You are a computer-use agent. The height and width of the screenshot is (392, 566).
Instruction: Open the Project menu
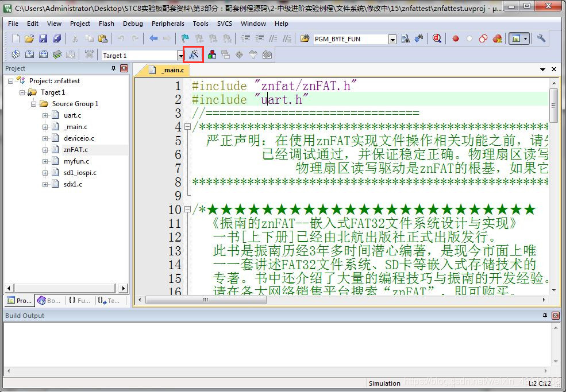pos(80,24)
